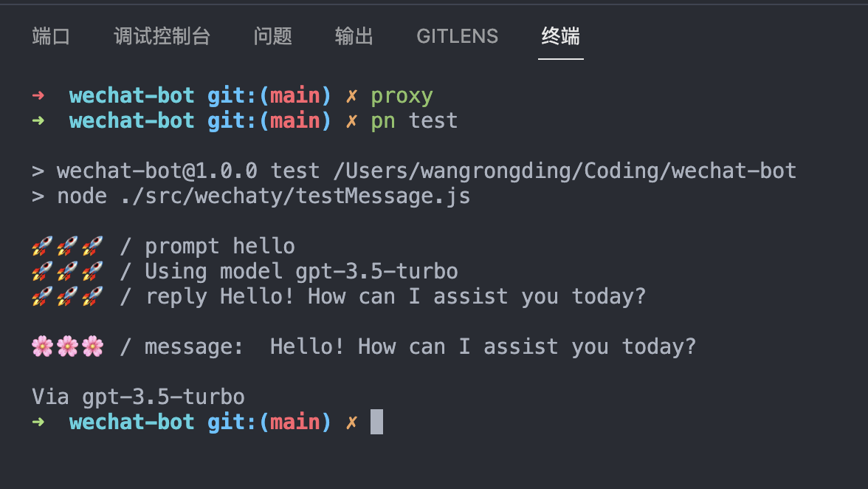Screen dimensions: 868x489
Task: Click the "Via gpt-3.5-turbo" output line
Action: pyautogui.click(x=138, y=397)
